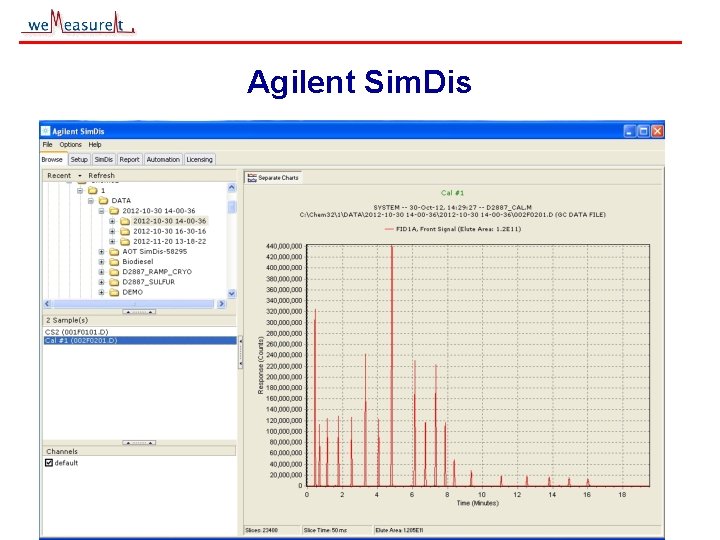Click the Slices 23400 status entry

coord(262,530)
